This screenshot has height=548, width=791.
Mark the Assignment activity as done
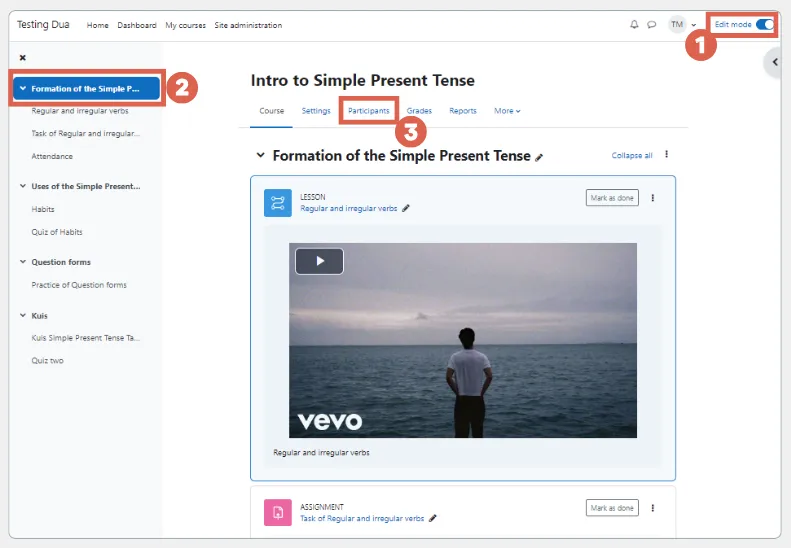coord(611,508)
